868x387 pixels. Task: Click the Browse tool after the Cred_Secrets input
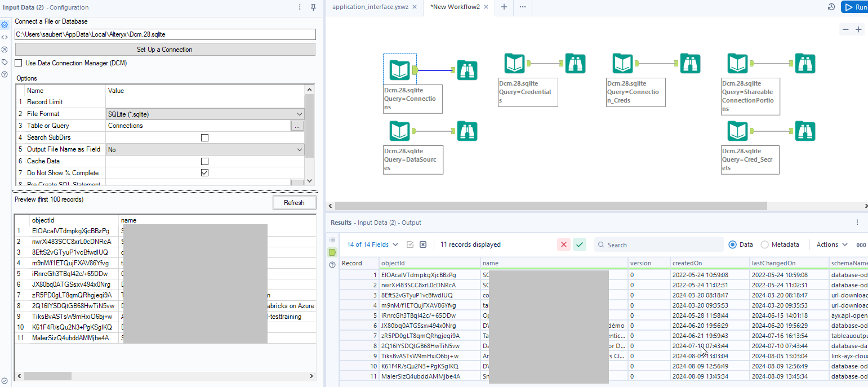tap(805, 131)
